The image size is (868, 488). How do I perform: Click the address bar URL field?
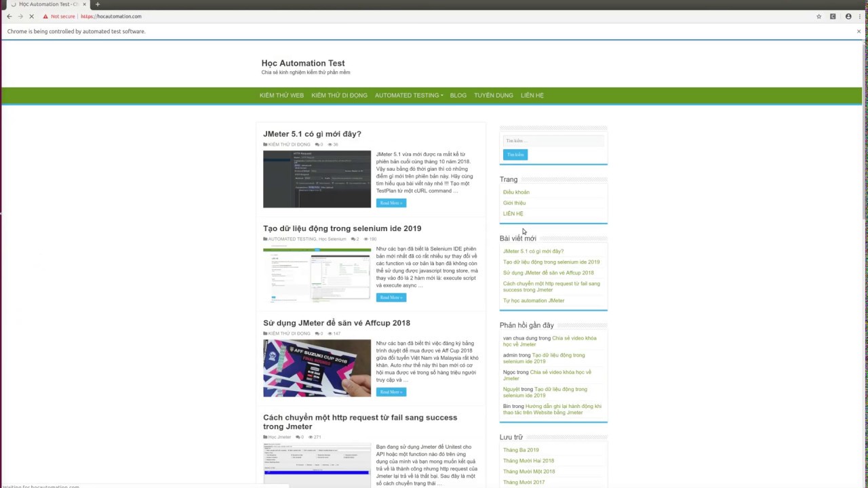point(434,16)
